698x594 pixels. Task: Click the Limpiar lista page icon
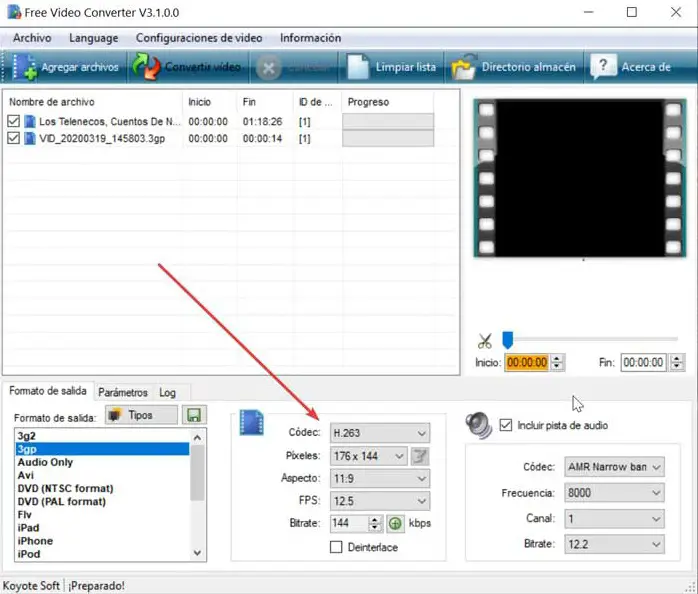coord(358,67)
